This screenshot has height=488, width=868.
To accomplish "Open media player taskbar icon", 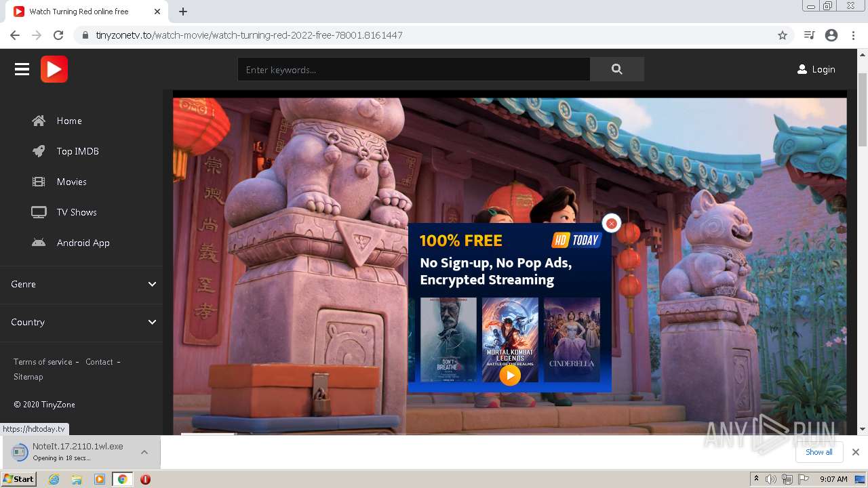I will tap(100, 479).
